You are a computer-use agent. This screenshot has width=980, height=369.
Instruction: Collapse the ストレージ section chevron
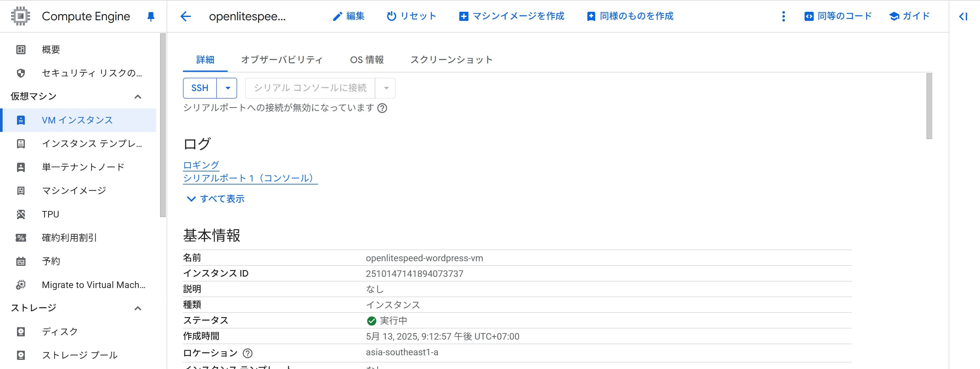point(138,308)
